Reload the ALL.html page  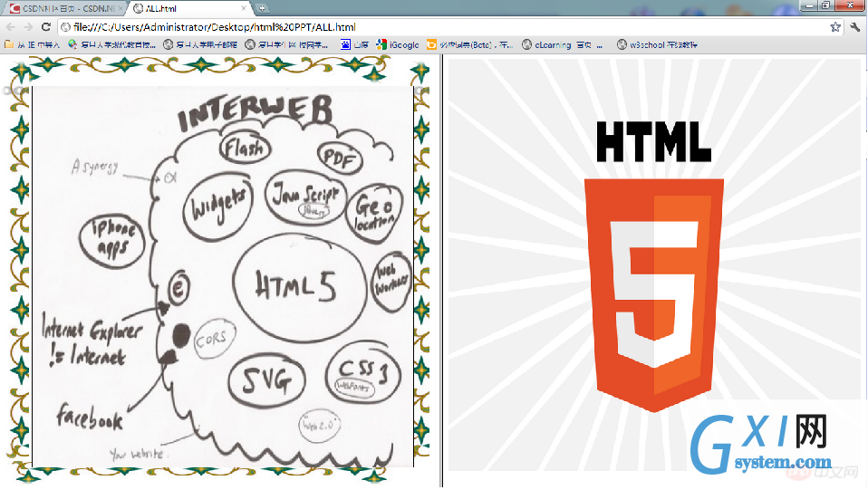[x=46, y=26]
